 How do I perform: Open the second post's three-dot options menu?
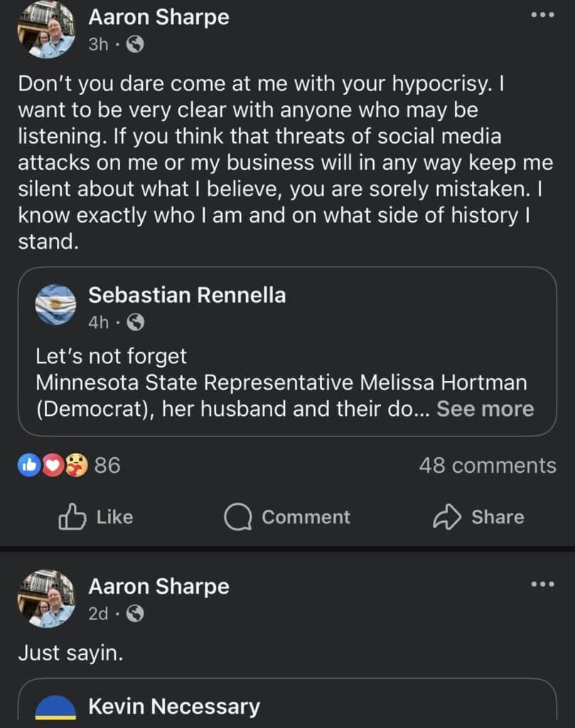542,584
